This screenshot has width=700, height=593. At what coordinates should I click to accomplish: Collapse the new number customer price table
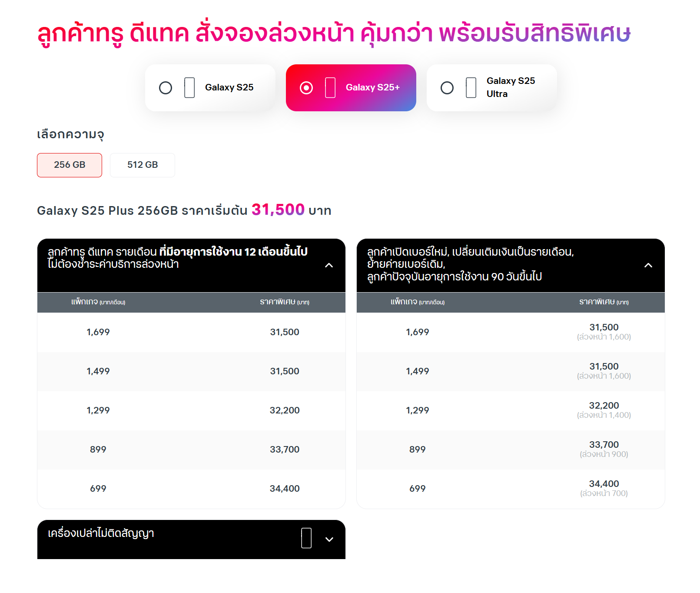(648, 265)
